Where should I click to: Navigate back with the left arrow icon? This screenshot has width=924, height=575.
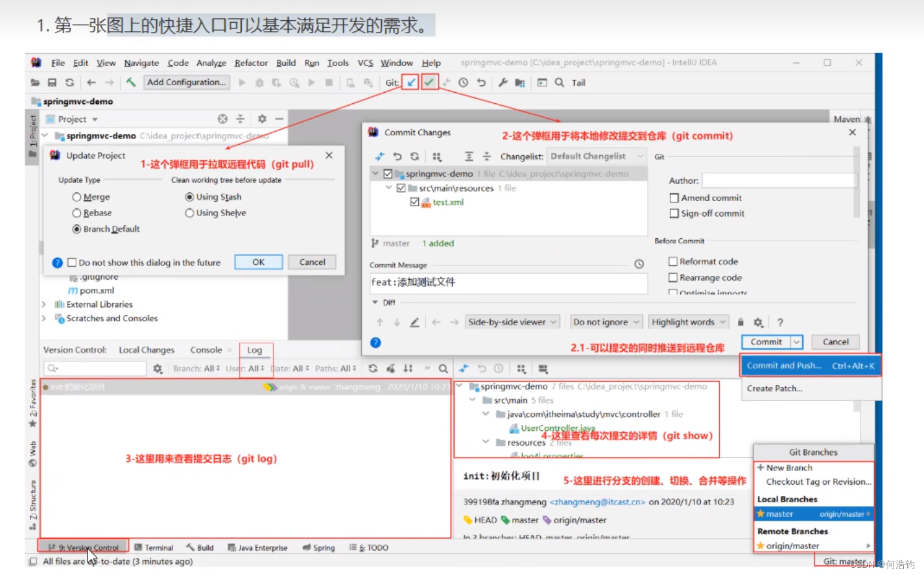[x=91, y=82]
